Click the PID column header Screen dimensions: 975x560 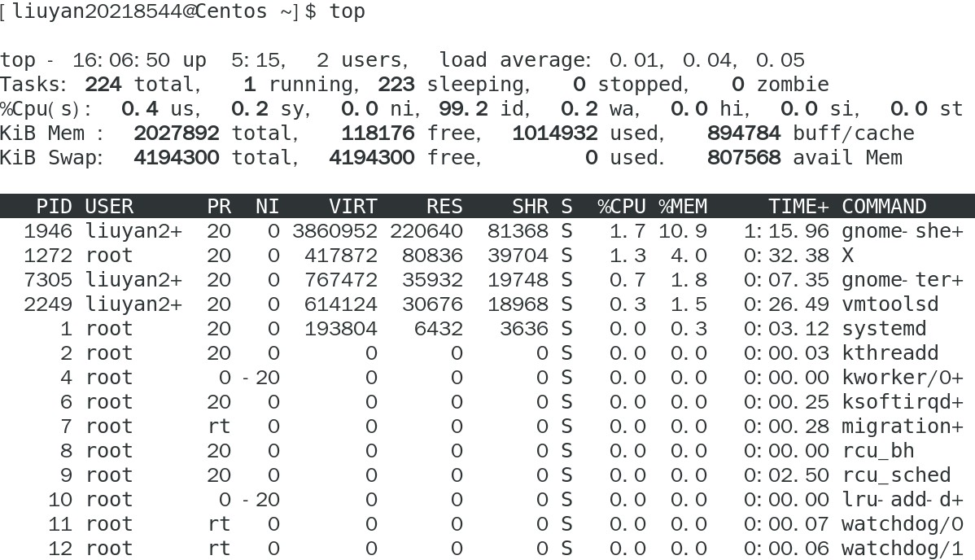[55, 207]
